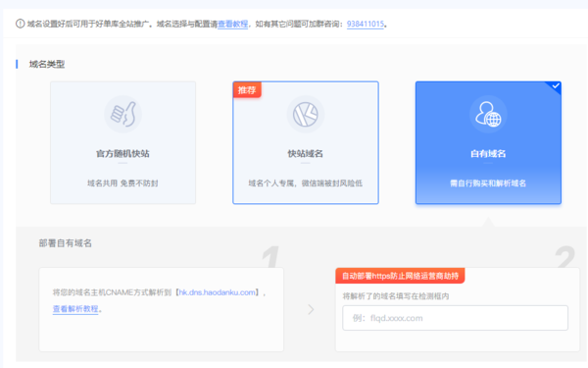588x368 pixels.
Task: Click the right arrow between steps
Action: coord(311,309)
